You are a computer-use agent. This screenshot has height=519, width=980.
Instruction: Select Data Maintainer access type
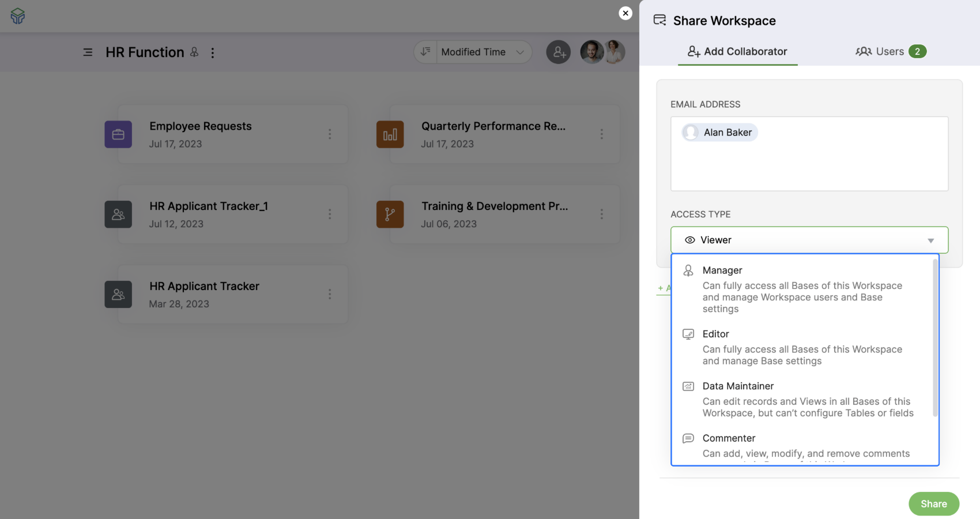pyautogui.click(x=738, y=386)
